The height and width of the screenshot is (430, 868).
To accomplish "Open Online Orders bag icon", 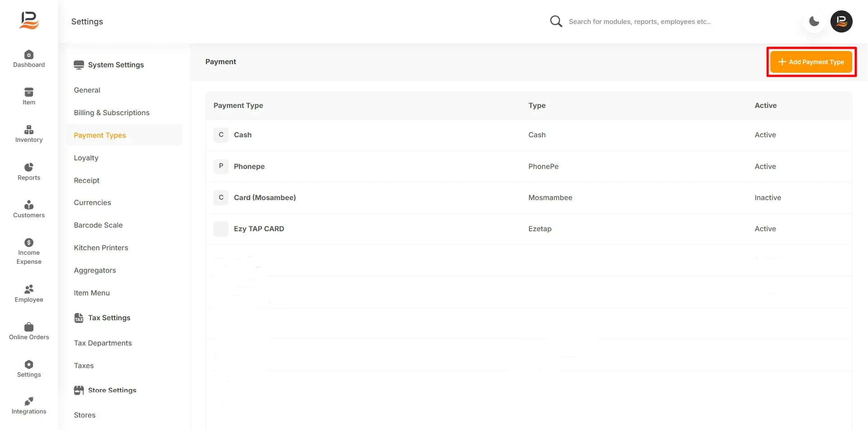I will [29, 327].
